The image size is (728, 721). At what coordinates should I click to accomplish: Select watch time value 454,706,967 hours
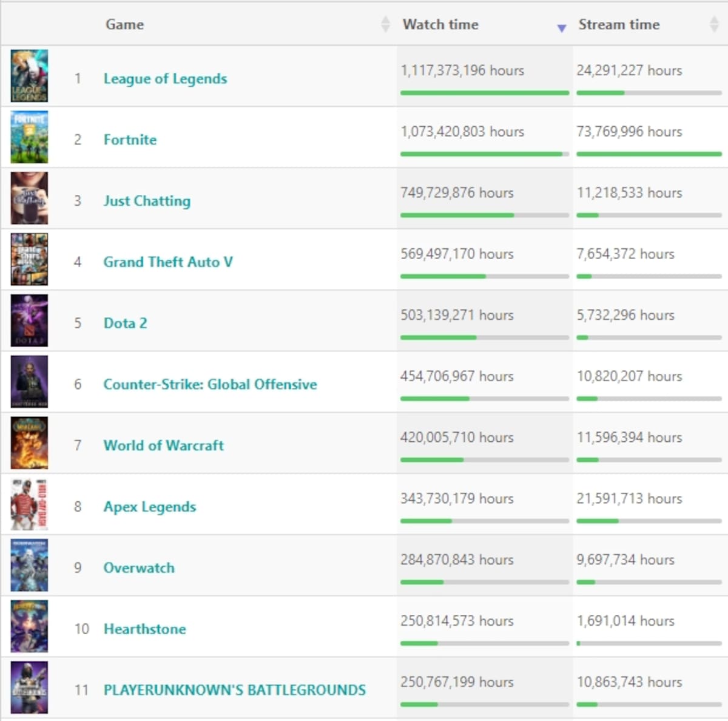pos(457,376)
